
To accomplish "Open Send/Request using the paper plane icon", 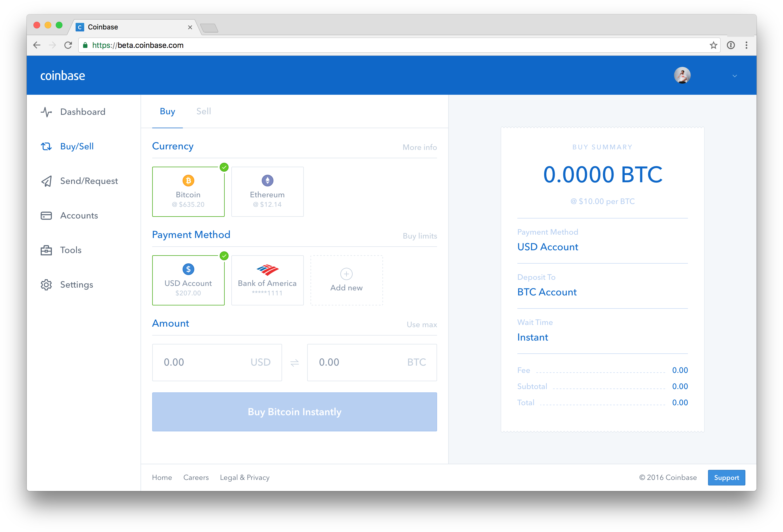I will pyautogui.click(x=46, y=181).
